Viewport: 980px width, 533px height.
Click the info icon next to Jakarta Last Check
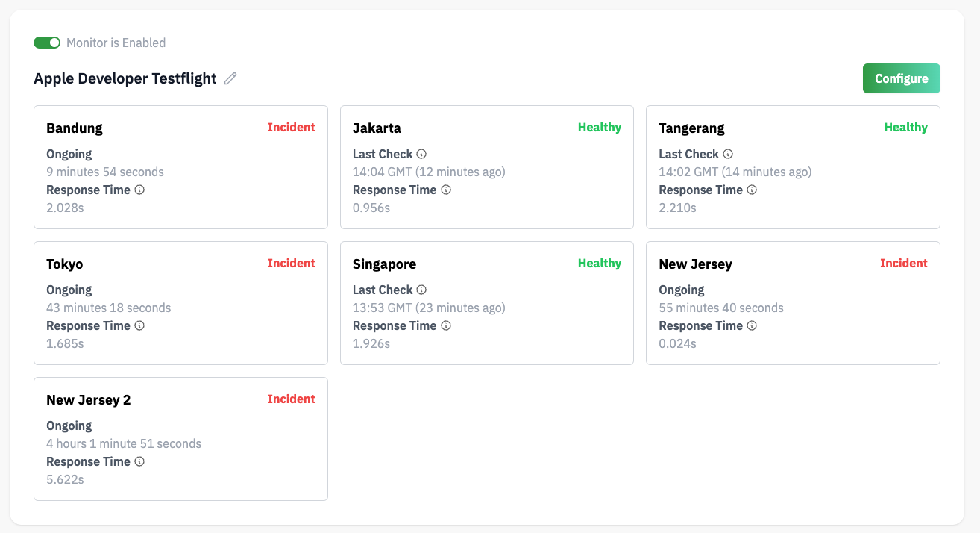[421, 154]
